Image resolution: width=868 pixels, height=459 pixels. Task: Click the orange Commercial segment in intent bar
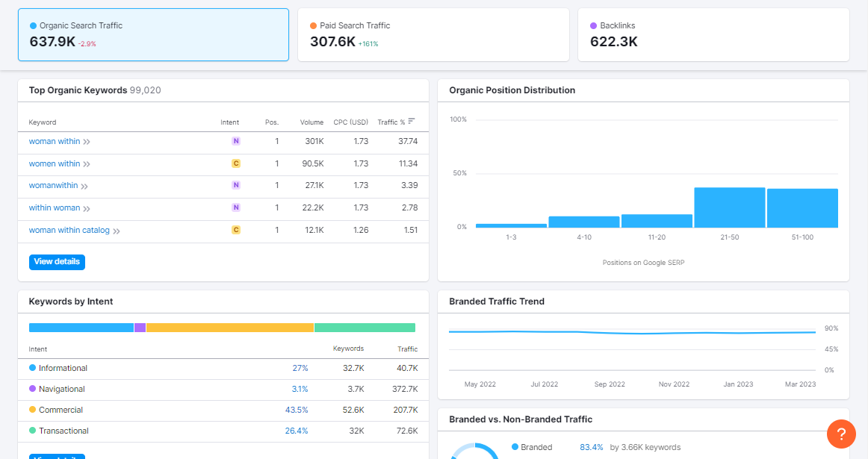[229, 328]
